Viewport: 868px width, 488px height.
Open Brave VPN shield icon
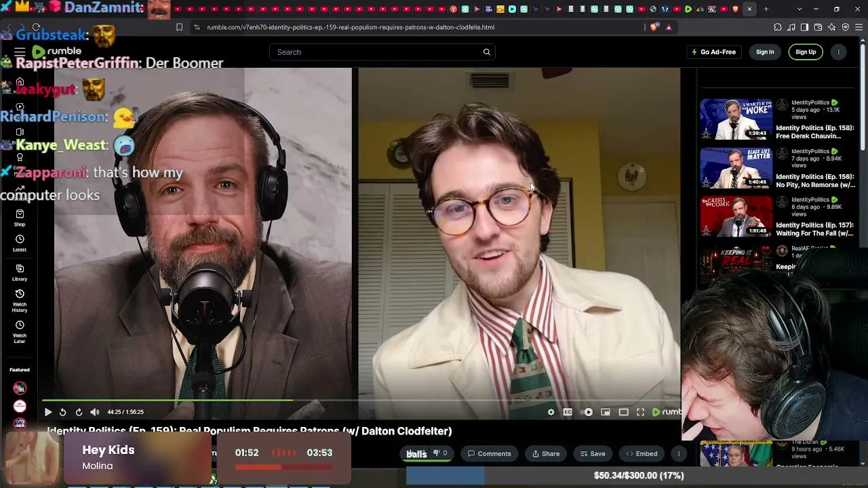pos(846,27)
